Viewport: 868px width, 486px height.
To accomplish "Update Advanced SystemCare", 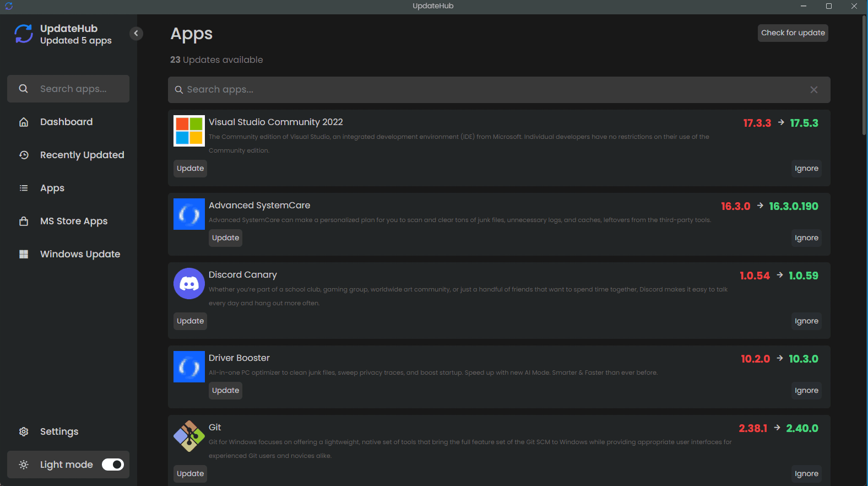I will coord(225,238).
